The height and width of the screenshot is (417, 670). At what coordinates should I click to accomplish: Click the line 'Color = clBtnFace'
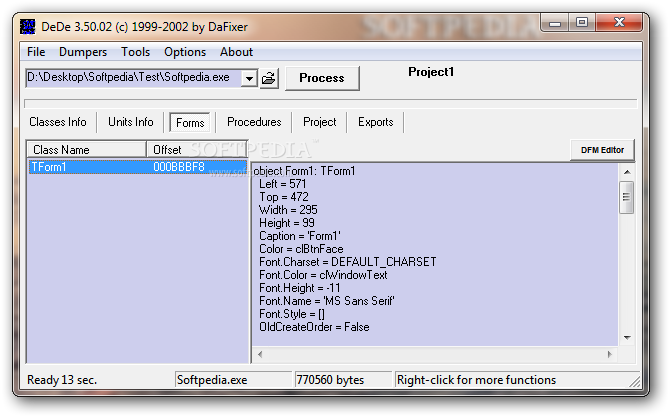click(x=301, y=249)
